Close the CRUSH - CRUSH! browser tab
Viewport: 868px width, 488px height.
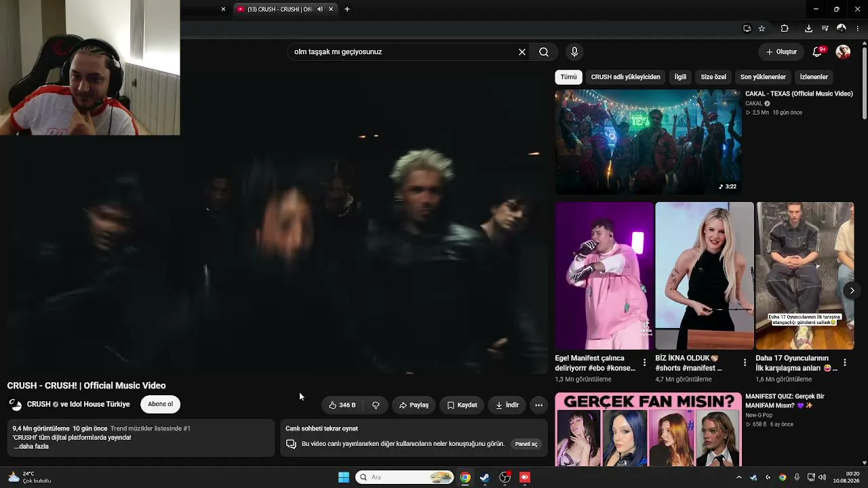pyautogui.click(x=331, y=9)
